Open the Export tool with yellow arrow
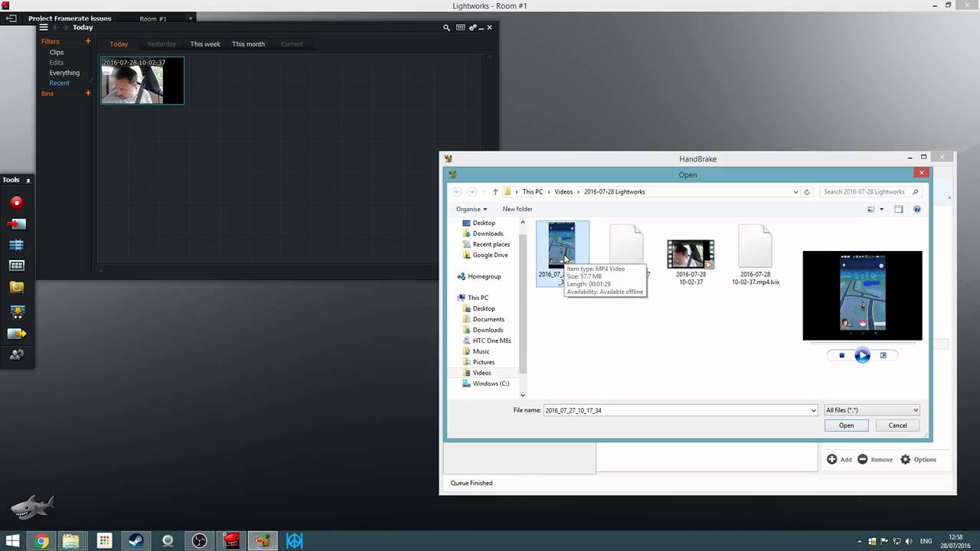Viewport: 980px width, 551px height. (x=16, y=334)
